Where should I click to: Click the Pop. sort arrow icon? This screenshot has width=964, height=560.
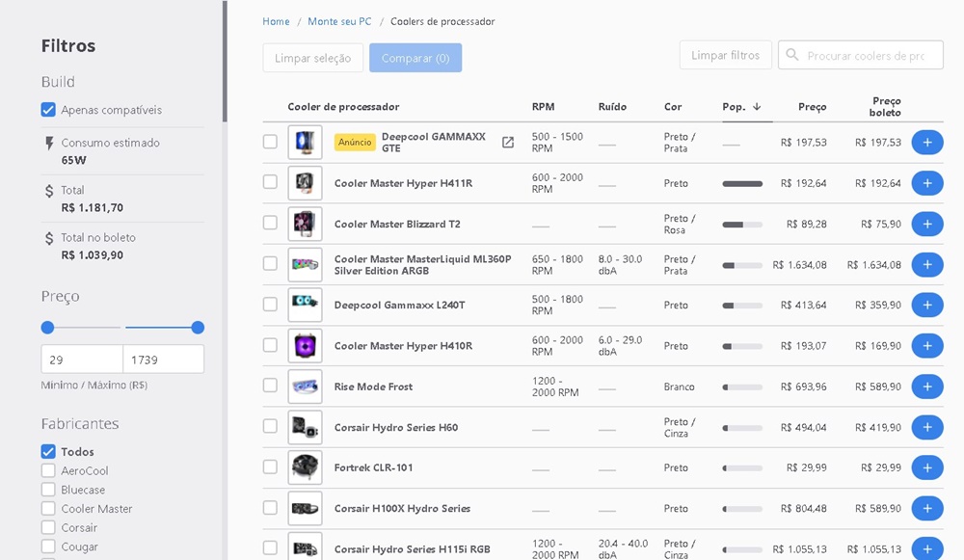click(757, 106)
